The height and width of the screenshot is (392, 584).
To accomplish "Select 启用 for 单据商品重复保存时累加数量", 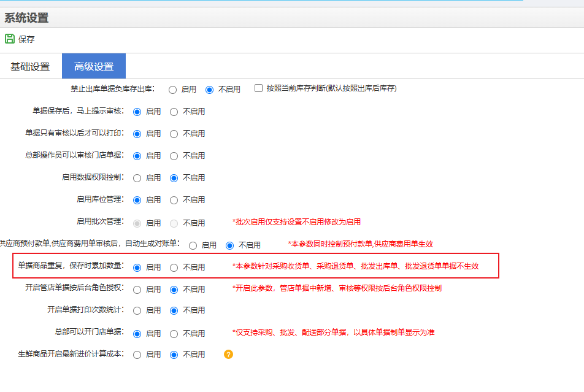I will tap(137, 267).
